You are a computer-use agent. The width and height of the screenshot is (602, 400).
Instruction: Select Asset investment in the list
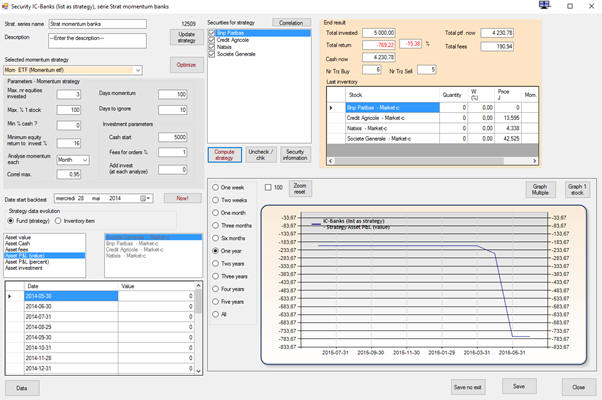point(45,268)
